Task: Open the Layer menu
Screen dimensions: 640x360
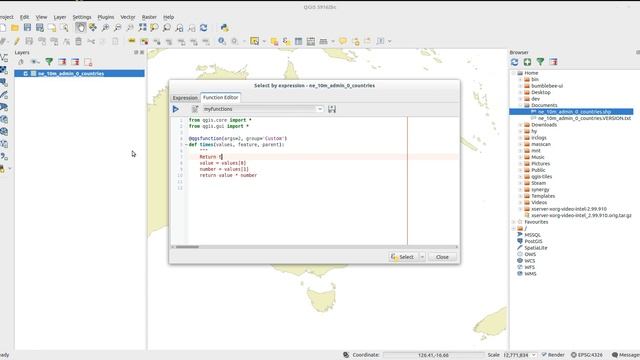Action: [x=60, y=17]
